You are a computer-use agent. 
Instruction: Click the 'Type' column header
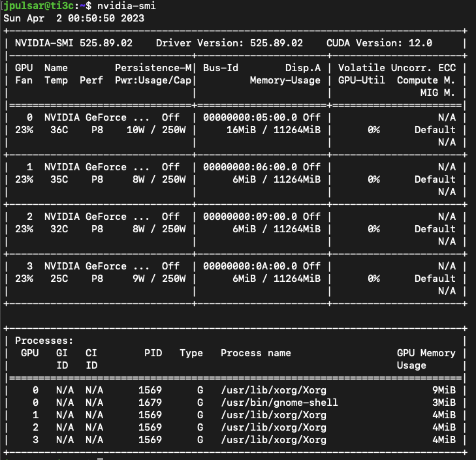[x=191, y=353]
